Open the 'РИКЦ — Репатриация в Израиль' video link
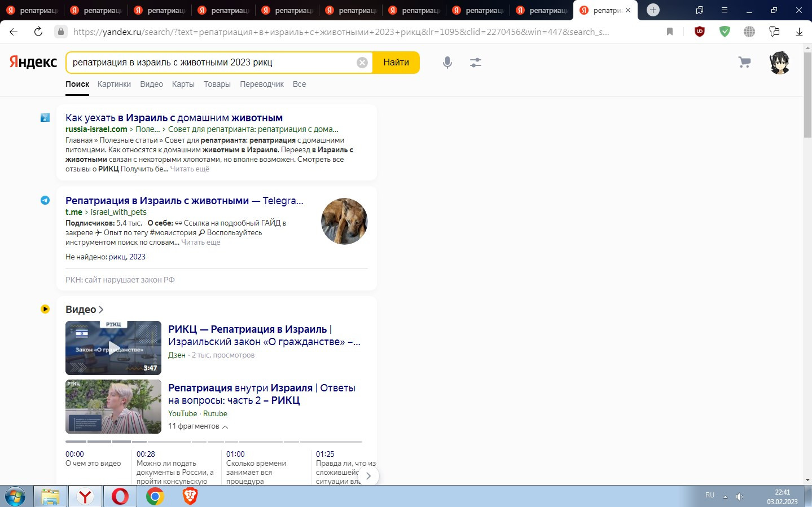 point(264,336)
